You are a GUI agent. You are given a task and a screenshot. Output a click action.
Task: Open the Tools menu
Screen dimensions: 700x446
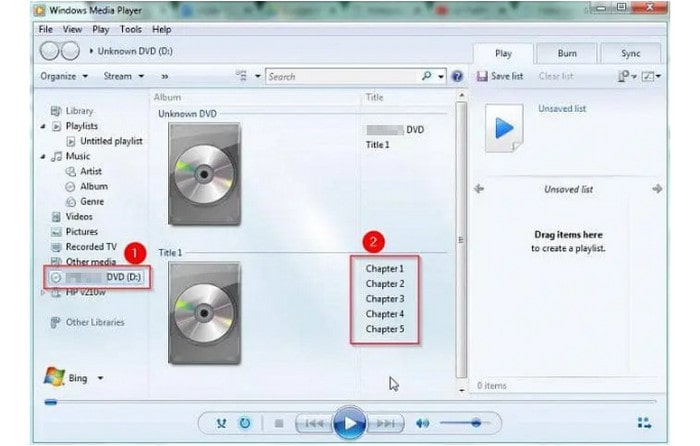tap(131, 30)
